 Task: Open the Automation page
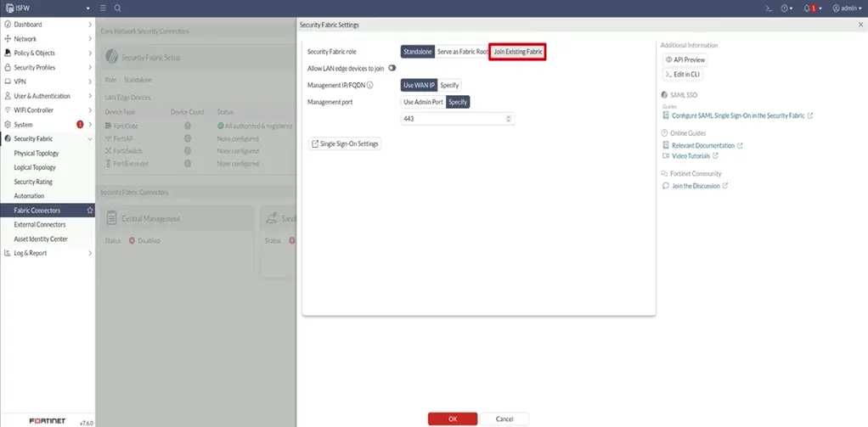[30, 196]
